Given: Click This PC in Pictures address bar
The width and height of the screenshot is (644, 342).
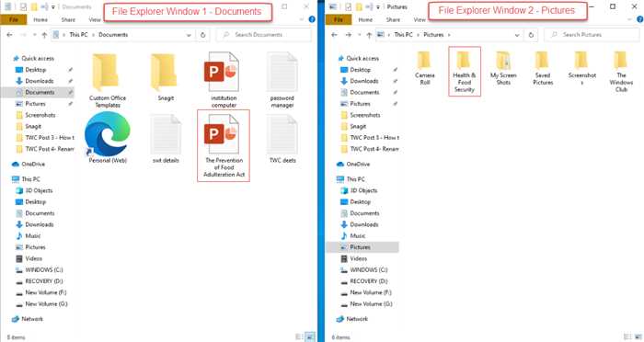Looking at the screenshot, I should click(x=403, y=35).
